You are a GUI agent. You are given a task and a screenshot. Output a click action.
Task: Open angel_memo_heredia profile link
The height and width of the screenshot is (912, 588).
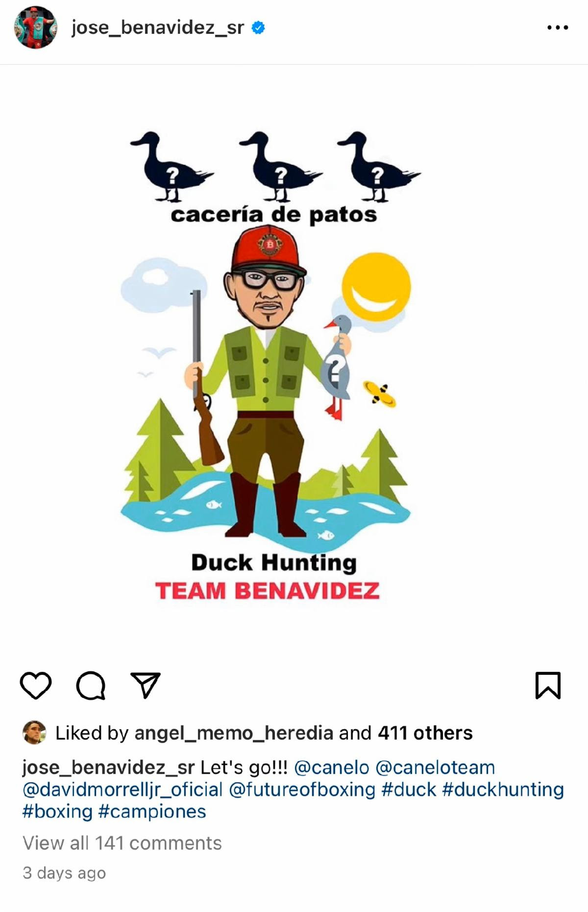[x=234, y=733]
